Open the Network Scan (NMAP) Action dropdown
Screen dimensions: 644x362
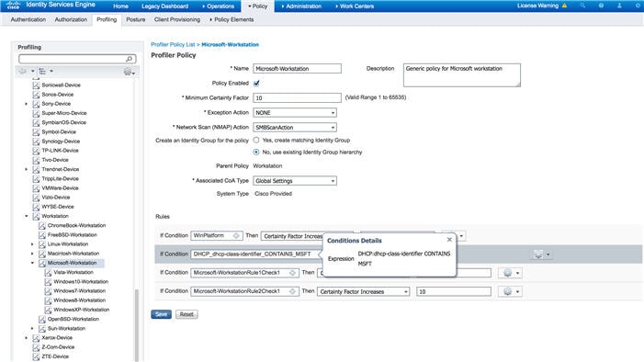[x=295, y=128]
